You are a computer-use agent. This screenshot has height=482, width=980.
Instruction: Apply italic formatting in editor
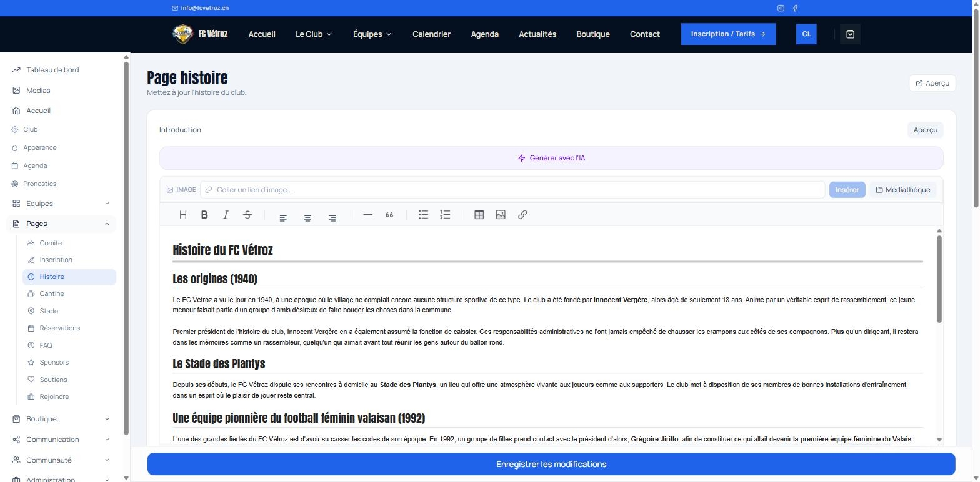[226, 215]
